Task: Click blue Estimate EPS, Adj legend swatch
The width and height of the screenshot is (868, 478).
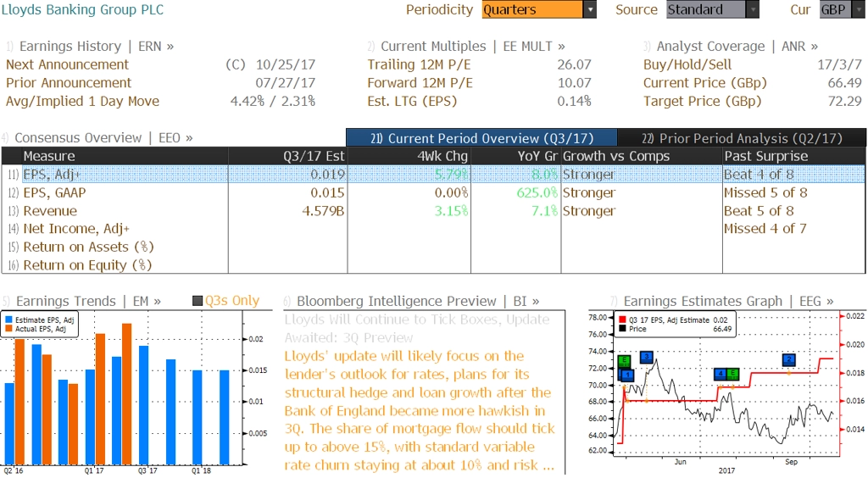Action: point(8,320)
